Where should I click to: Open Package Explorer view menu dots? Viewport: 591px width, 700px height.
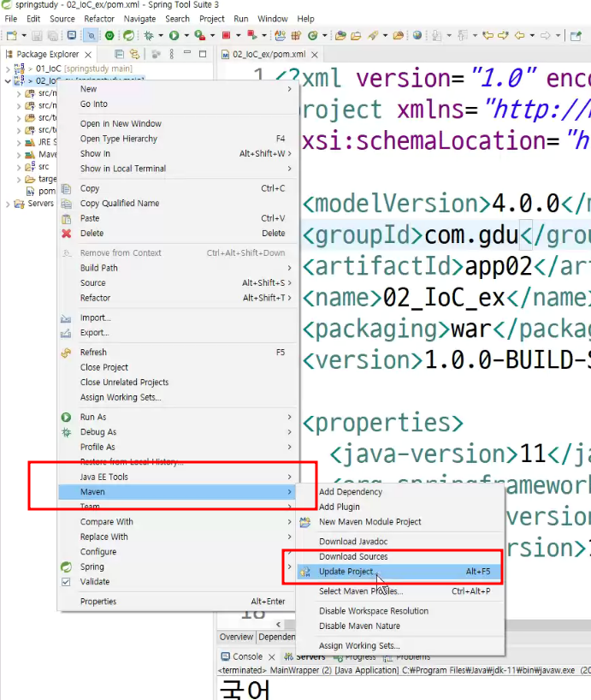(172, 55)
